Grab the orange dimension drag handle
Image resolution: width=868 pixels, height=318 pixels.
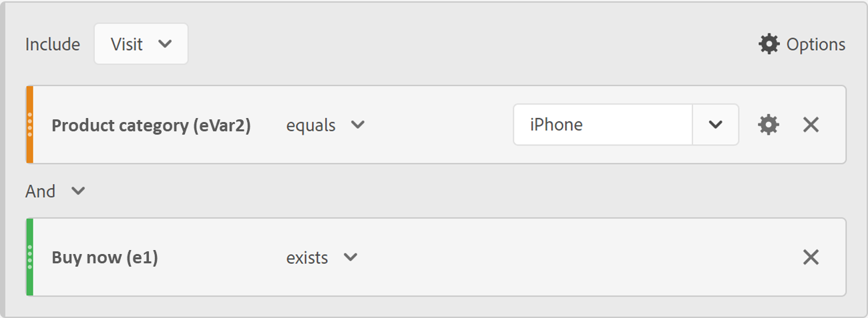click(x=30, y=125)
